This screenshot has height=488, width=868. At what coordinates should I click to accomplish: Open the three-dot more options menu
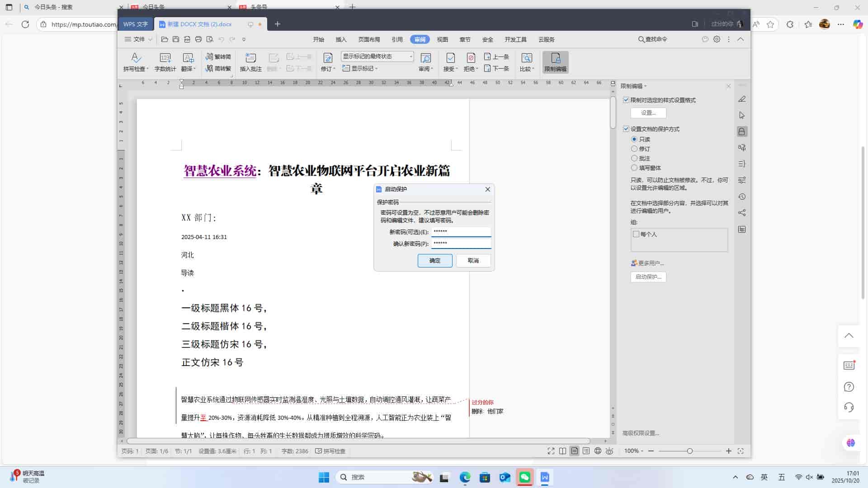[728, 39]
